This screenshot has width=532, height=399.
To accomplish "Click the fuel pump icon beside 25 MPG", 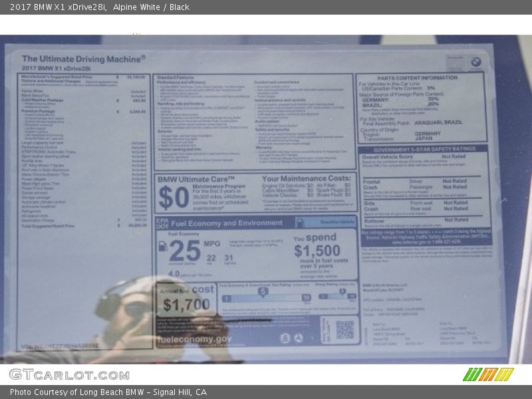I will (163, 246).
